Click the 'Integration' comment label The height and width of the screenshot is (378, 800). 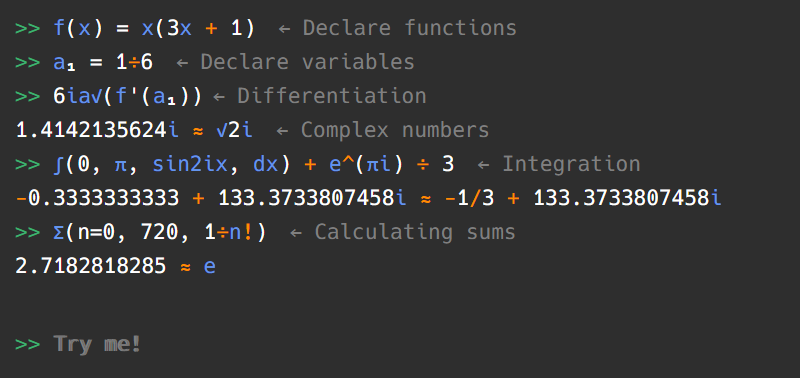[x=571, y=164]
